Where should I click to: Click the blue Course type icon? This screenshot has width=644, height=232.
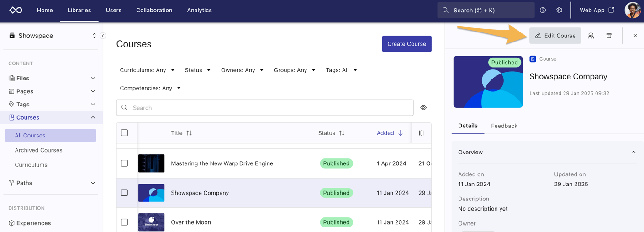pyautogui.click(x=533, y=59)
